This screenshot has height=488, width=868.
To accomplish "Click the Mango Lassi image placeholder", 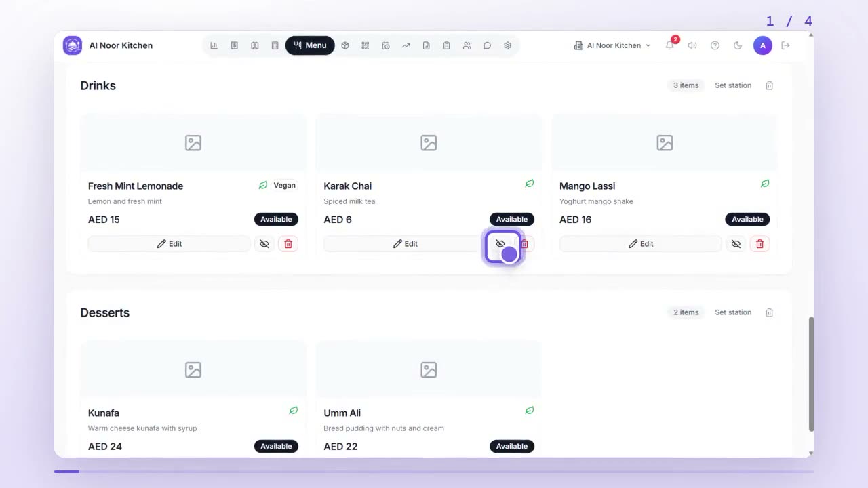I will (x=665, y=142).
